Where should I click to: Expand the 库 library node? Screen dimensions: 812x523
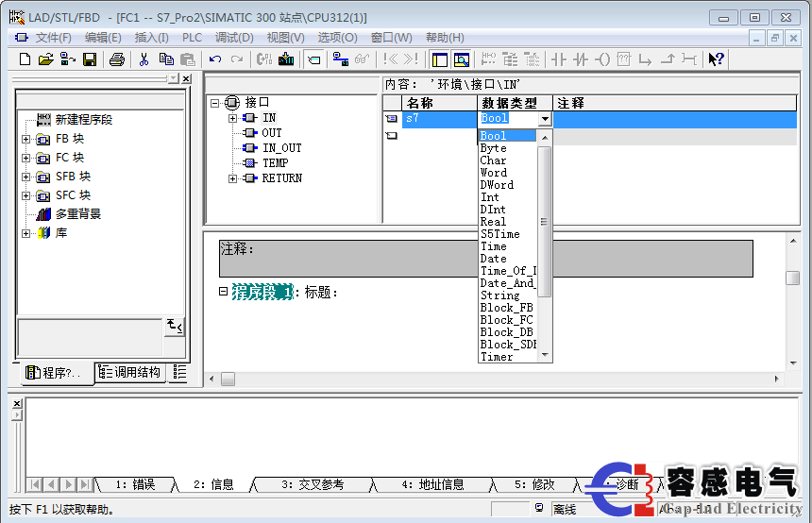[x=25, y=233]
